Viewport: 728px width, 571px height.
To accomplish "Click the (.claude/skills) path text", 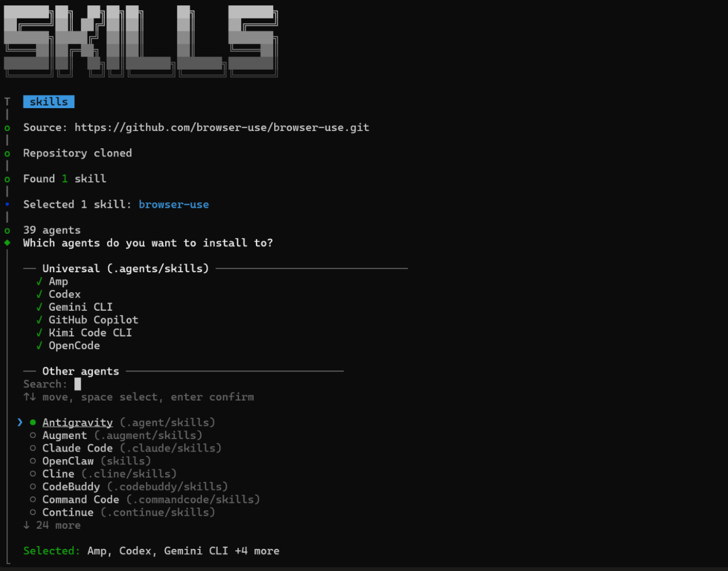I will [170, 448].
